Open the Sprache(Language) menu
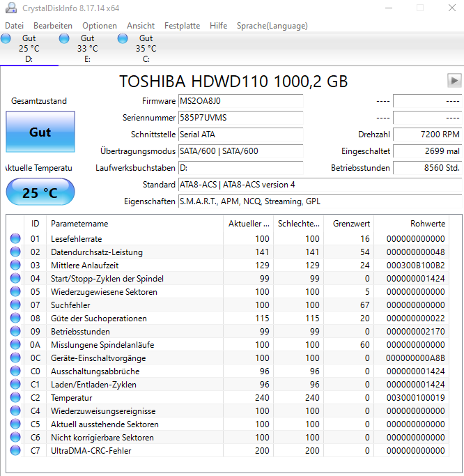 (x=272, y=26)
